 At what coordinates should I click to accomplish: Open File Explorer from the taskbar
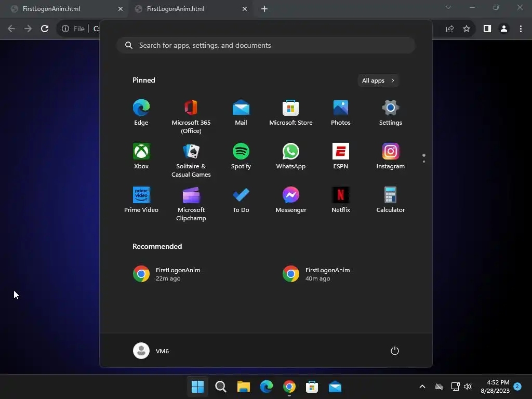[x=243, y=387]
